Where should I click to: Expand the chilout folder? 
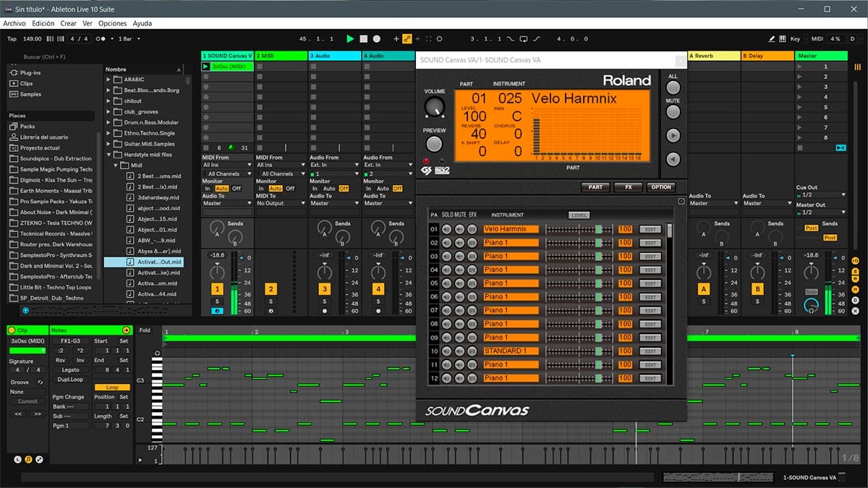[109, 101]
